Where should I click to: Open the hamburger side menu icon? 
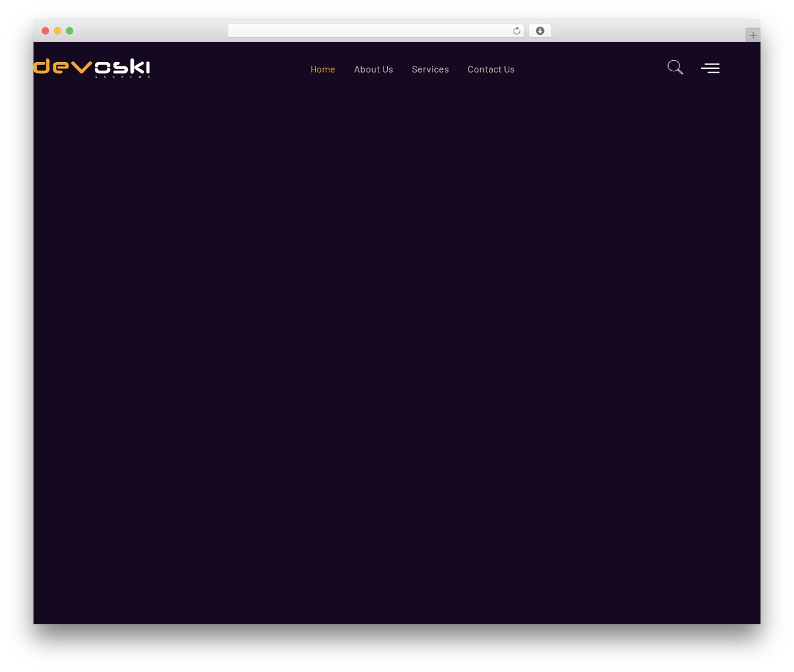point(710,68)
